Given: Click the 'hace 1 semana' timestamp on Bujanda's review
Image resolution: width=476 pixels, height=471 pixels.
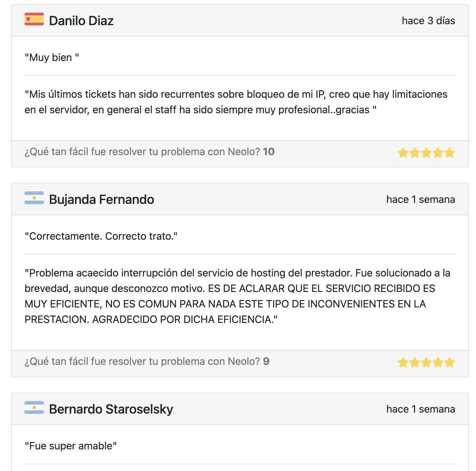Looking at the screenshot, I should [x=421, y=199].
